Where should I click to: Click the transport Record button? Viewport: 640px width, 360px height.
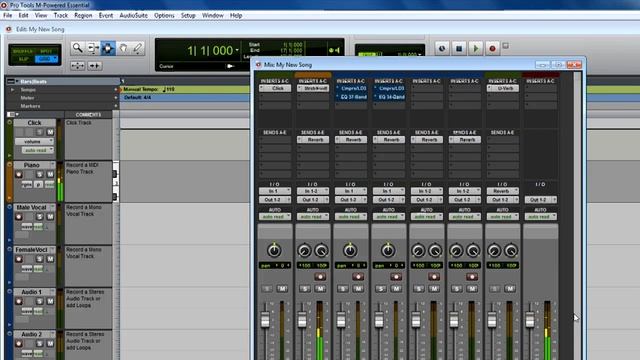click(x=492, y=48)
